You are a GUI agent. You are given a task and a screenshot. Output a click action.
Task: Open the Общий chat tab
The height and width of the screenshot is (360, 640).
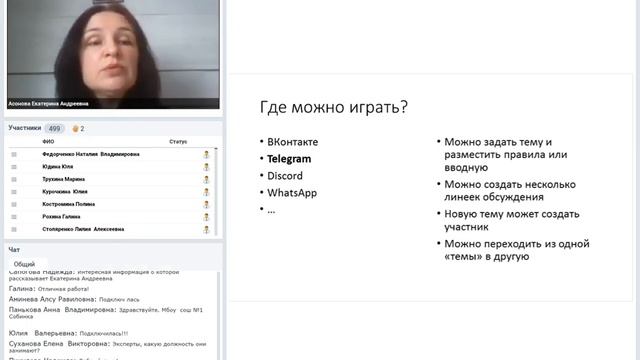point(24,264)
